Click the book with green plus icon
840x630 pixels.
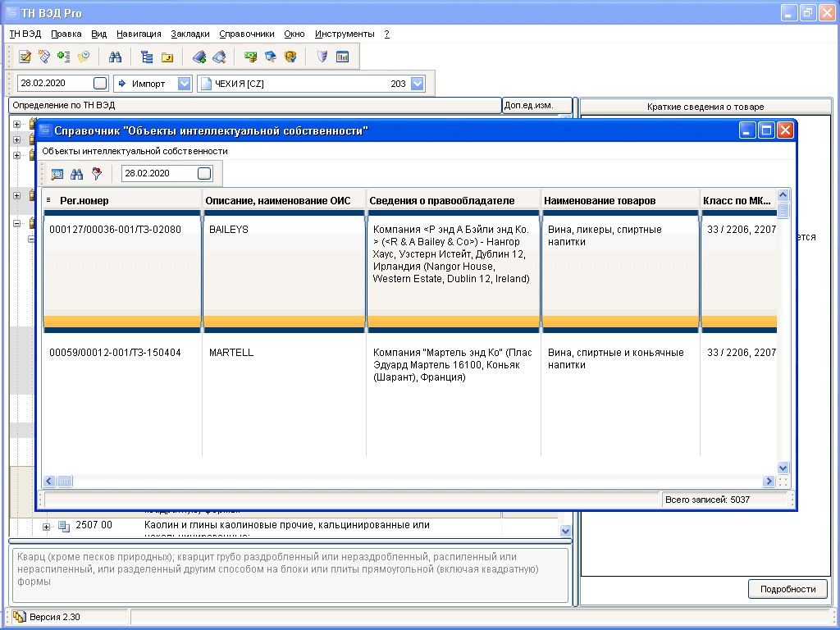tap(199, 57)
